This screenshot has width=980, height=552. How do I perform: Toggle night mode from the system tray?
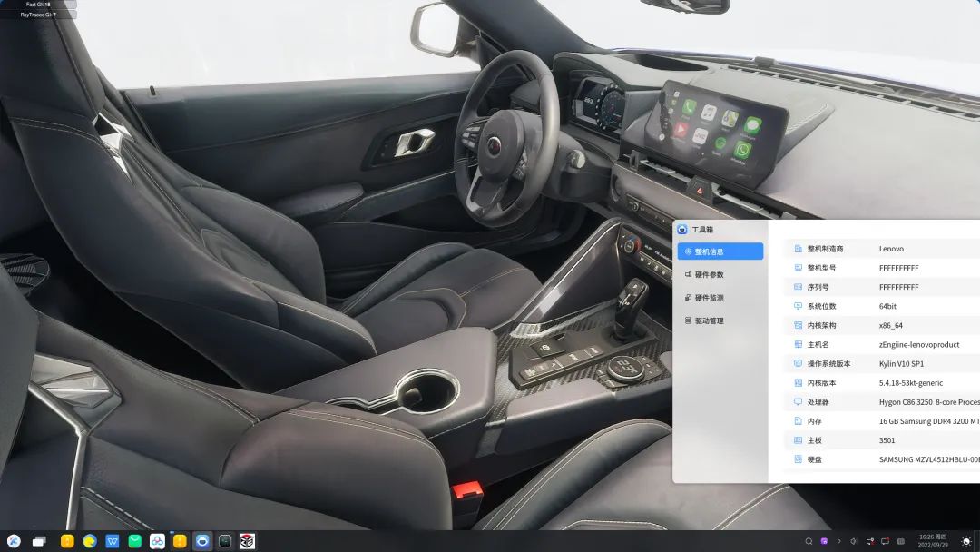[965, 541]
